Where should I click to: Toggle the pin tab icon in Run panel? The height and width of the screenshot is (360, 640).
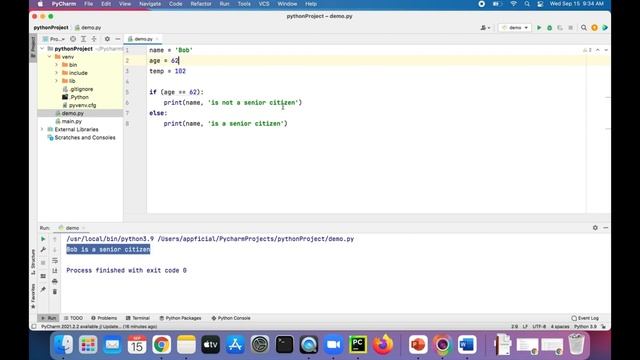[x=43, y=289]
